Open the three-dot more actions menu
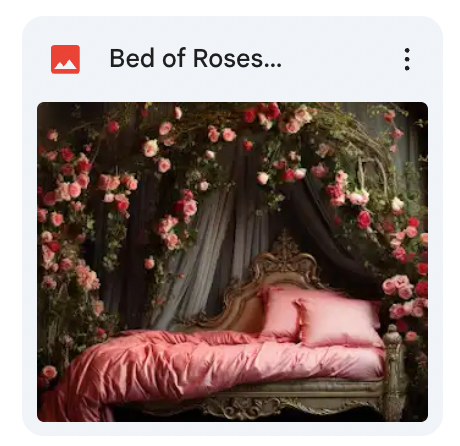This screenshot has height=446, width=460. pos(407,59)
